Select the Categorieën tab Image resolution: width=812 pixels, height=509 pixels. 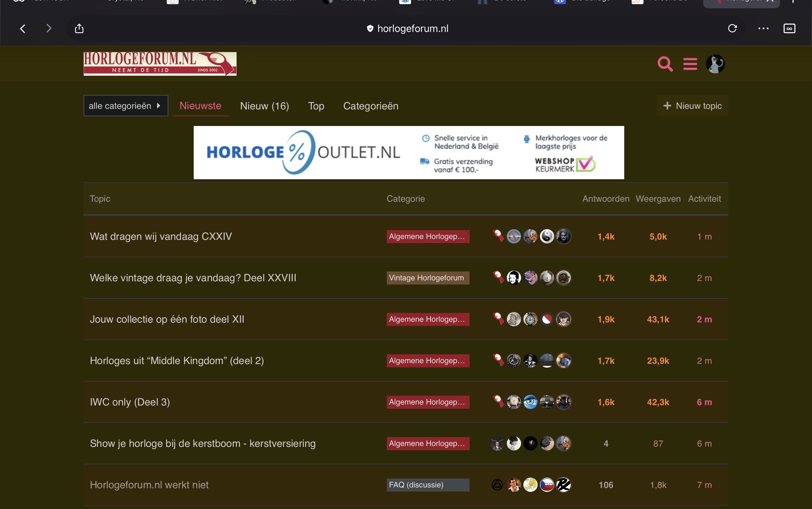371,106
